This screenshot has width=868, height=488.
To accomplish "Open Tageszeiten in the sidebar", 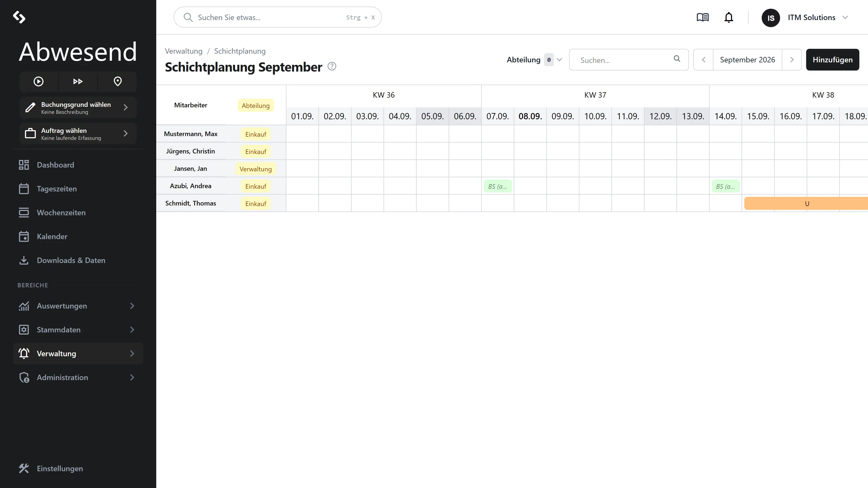I will pyautogui.click(x=78, y=189).
